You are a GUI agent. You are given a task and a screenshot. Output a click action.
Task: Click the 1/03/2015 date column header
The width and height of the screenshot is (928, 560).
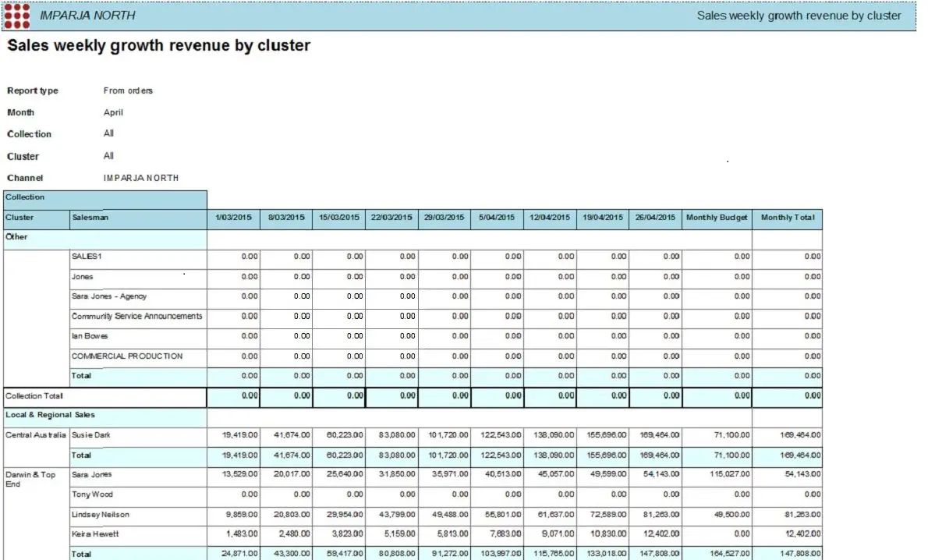(x=232, y=218)
